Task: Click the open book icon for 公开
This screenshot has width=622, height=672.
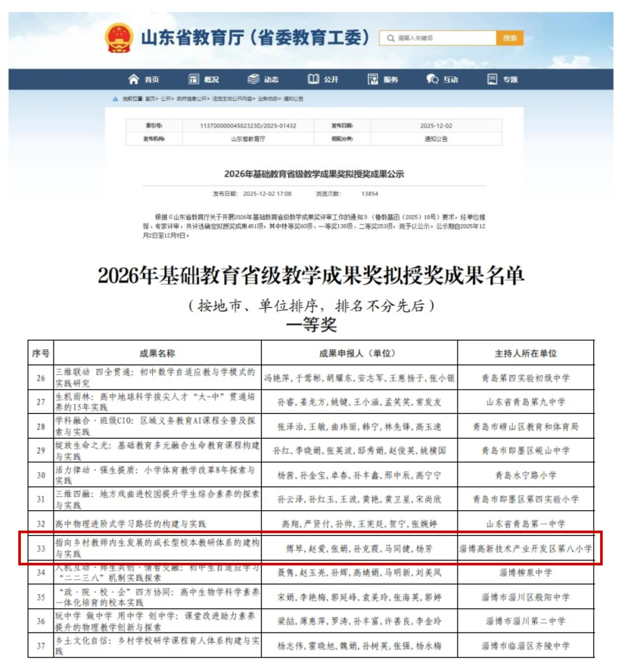Action: pyautogui.click(x=313, y=79)
